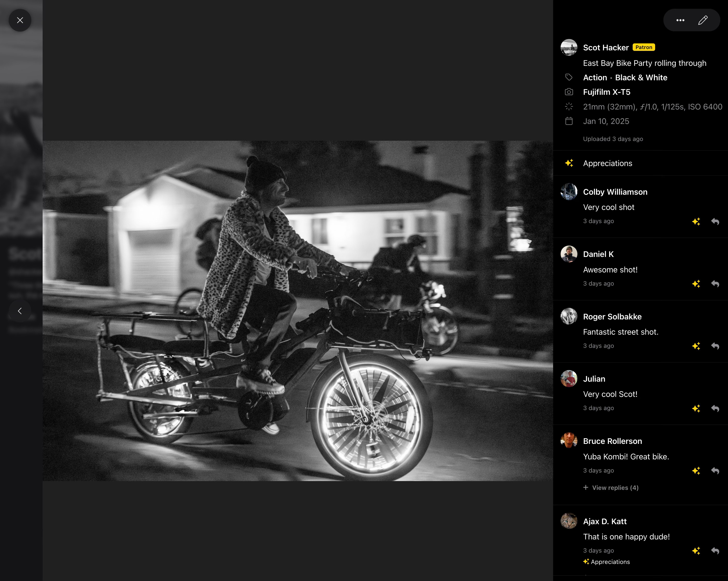The height and width of the screenshot is (581, 728).
Task: Go to previous photo with left chevron
Action: pos(20,311)
